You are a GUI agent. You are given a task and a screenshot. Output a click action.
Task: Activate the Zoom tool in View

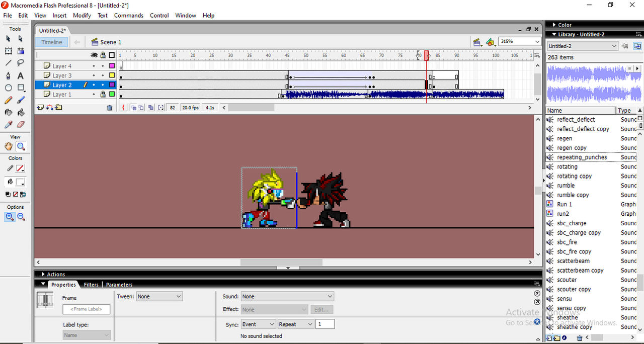pyautogui.click(x=21, y=146)
